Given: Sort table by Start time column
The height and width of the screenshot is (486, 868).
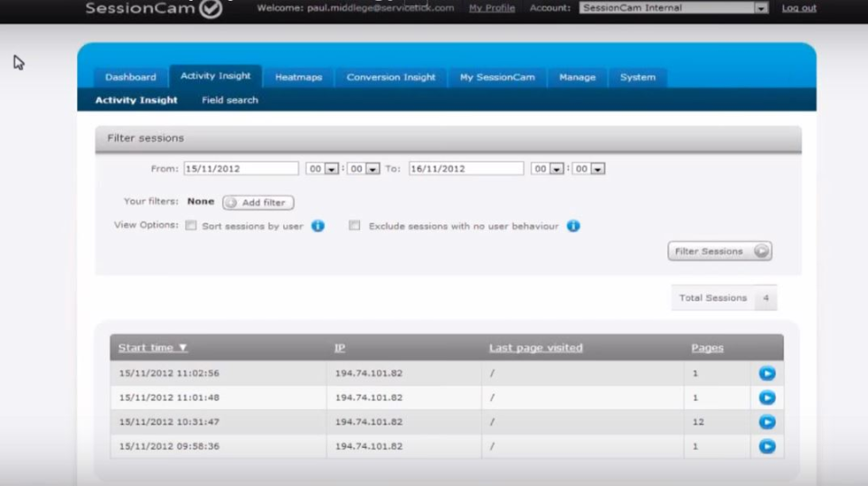Looking at the screenshot, I should coord(153,348).
